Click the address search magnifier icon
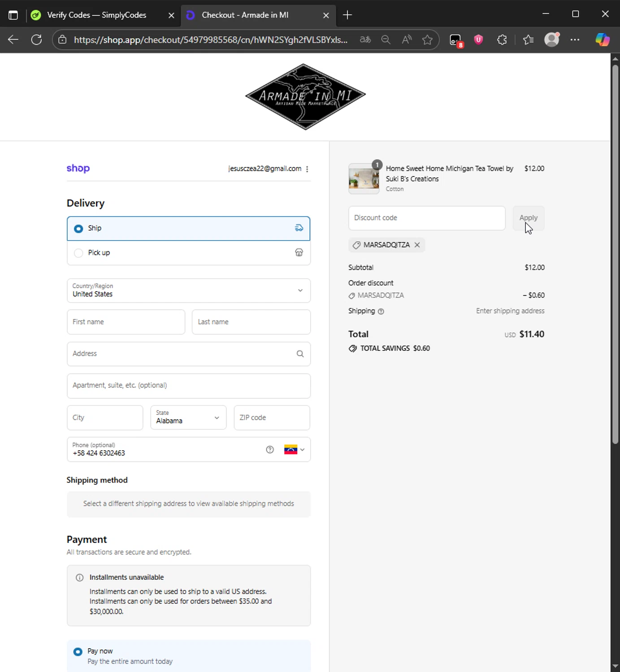The image size is (620, 672). pos(300,354)
